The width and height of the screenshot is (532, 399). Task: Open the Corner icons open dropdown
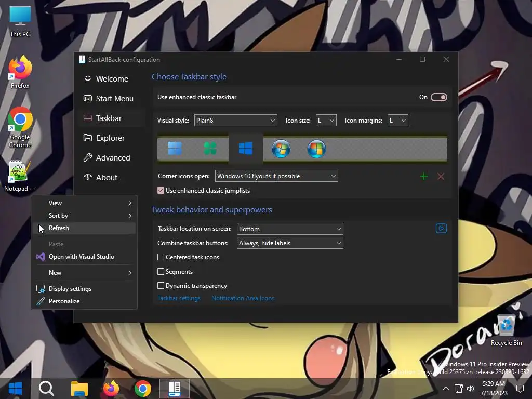tap(276, 176)
